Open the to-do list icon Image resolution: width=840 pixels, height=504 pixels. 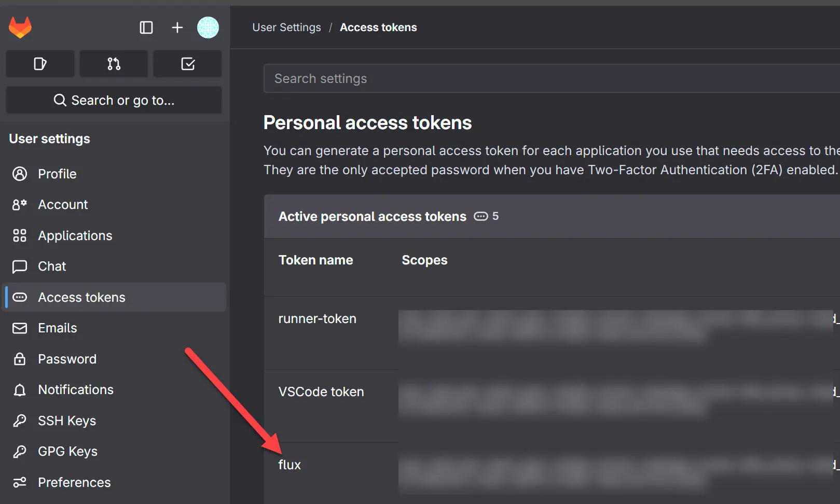[188, 64]
